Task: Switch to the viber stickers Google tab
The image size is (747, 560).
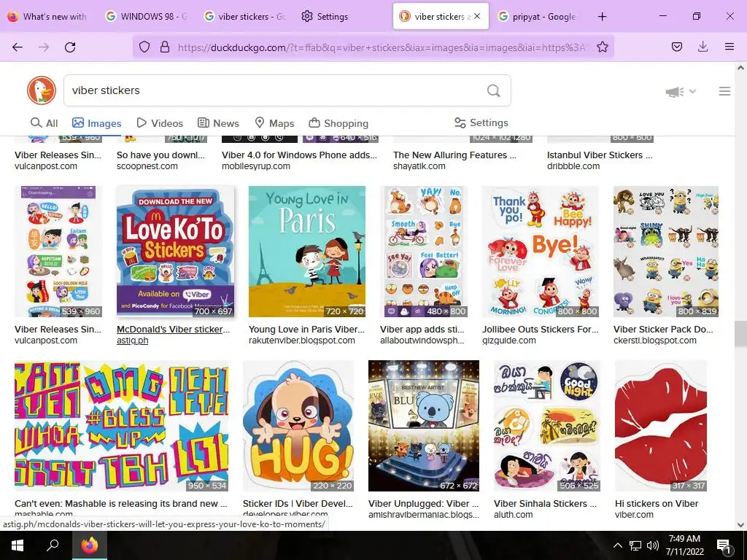Action: pos(245,16)
